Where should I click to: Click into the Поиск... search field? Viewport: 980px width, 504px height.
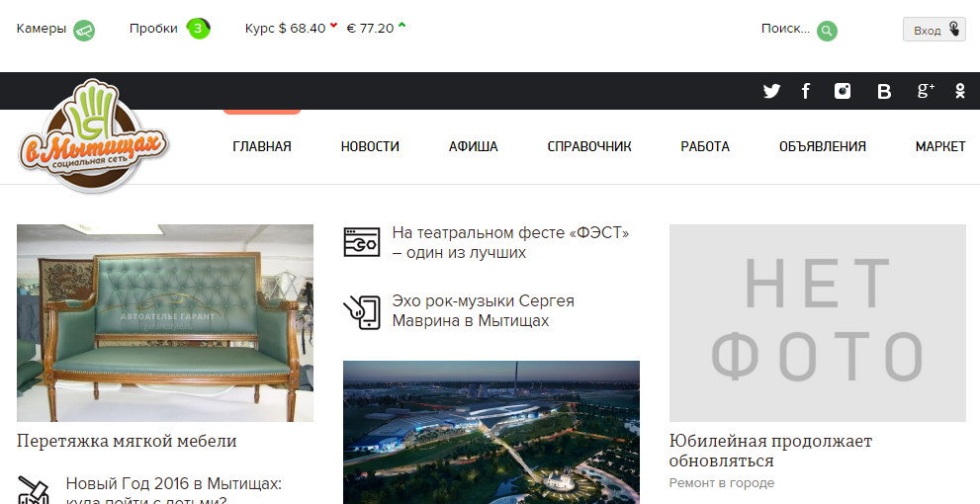tap(785, 29)
